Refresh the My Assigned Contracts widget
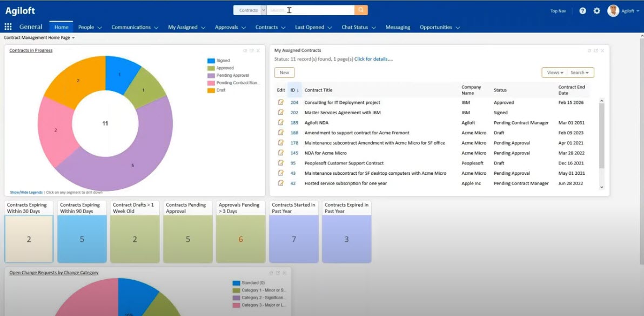644x316 pixels. tap(589, 51)
